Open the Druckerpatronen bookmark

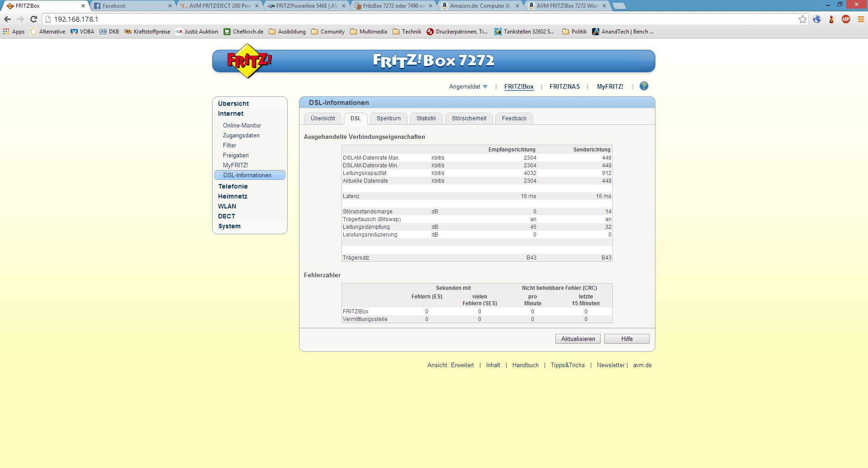[457, 32]
